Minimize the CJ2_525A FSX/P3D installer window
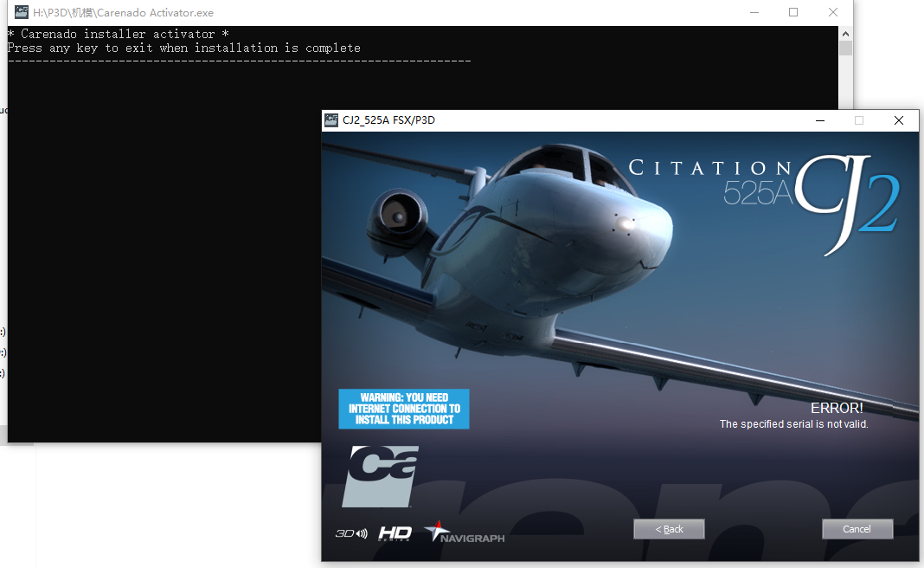Screen dimensions: 924x568 819,120
